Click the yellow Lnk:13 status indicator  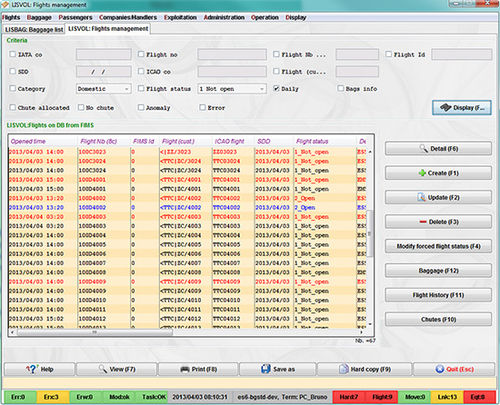click(447, 397)
